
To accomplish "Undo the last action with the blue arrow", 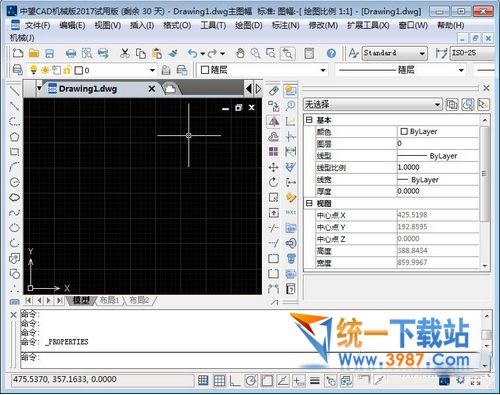I will coord(192,53).
